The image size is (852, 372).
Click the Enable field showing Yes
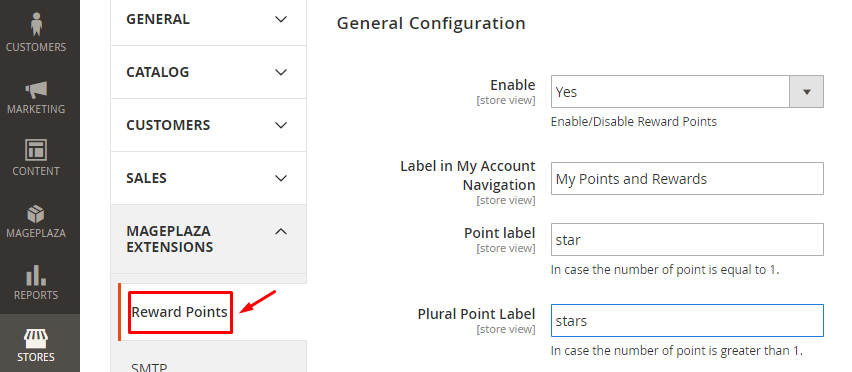tap(687, 92)
